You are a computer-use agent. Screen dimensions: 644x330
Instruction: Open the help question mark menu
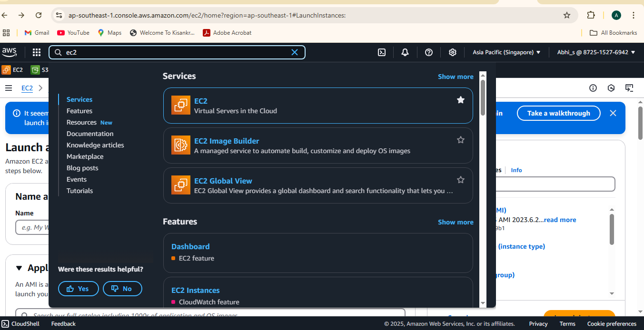click(429, 52)
